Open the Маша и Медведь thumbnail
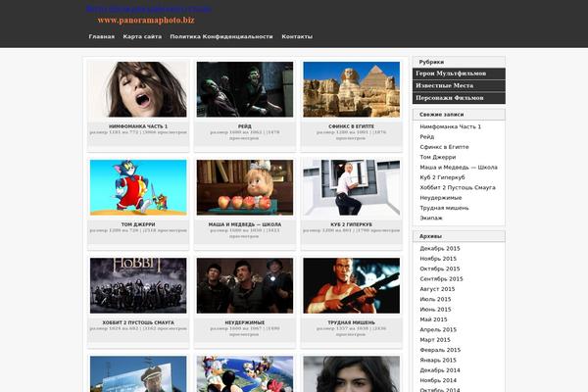 click(245, 187)
